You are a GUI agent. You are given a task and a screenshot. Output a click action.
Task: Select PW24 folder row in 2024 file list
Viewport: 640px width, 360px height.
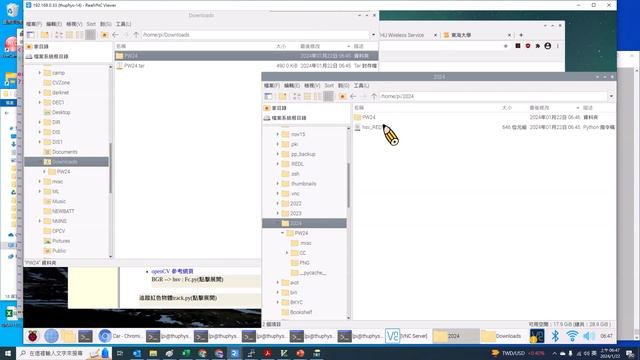click(x=484, y=117)
